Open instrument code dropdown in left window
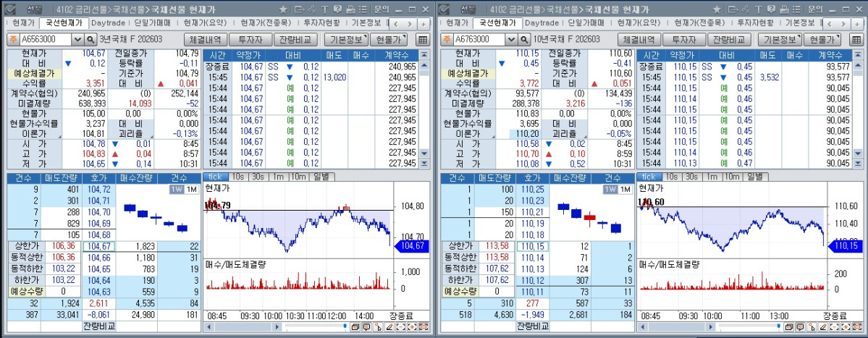Image resolution: width=868 pixels, height=338 pixels. (77, 40)
